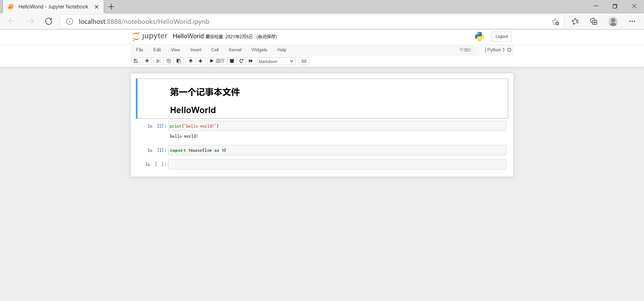Restart the kernel with circular arrow icon
Viewport: 644px width, 301px height.
coord(241,61)
